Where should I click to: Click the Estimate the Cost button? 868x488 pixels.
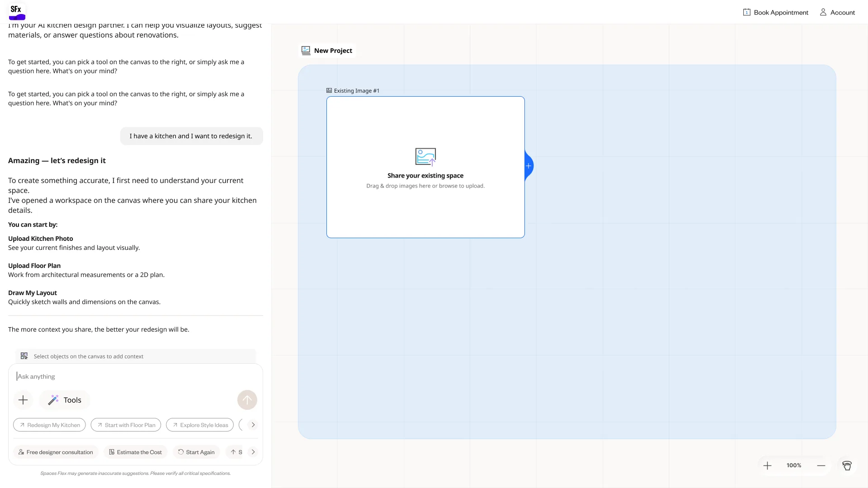[x=136, y=452]
